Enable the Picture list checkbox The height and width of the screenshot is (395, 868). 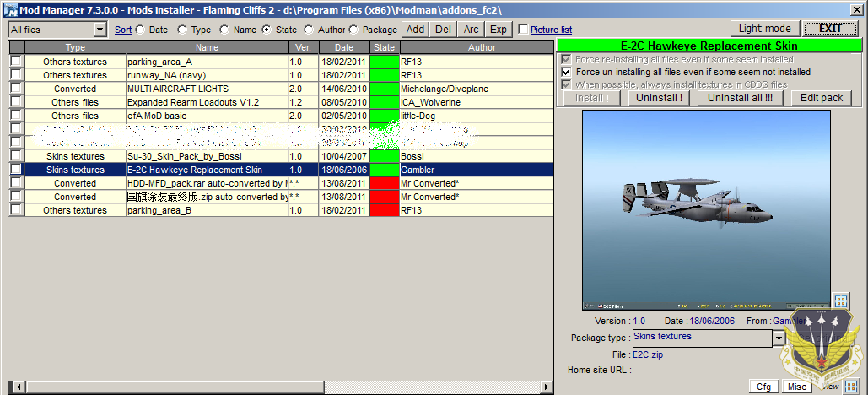(523, 30)
